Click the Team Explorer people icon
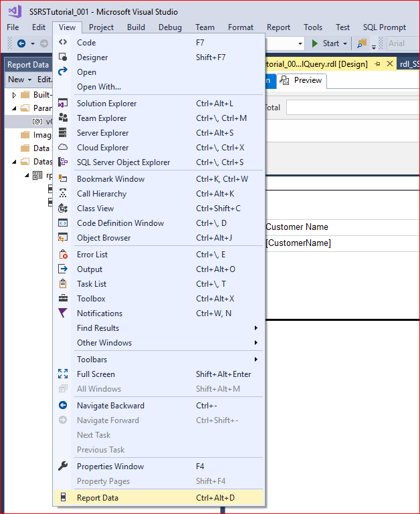 click(63, 118)
